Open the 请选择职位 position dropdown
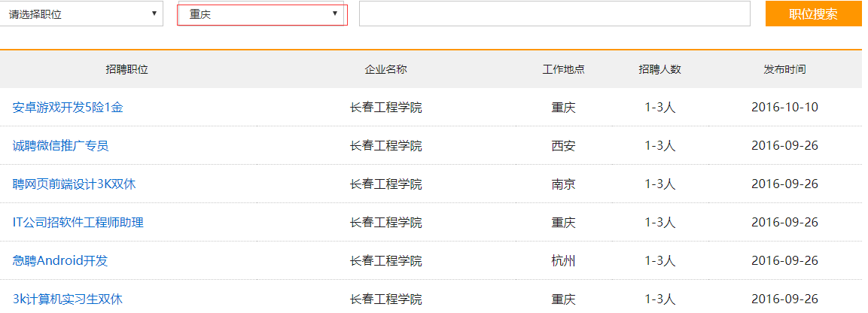This screenshot has width=868, height=313. 81,14
